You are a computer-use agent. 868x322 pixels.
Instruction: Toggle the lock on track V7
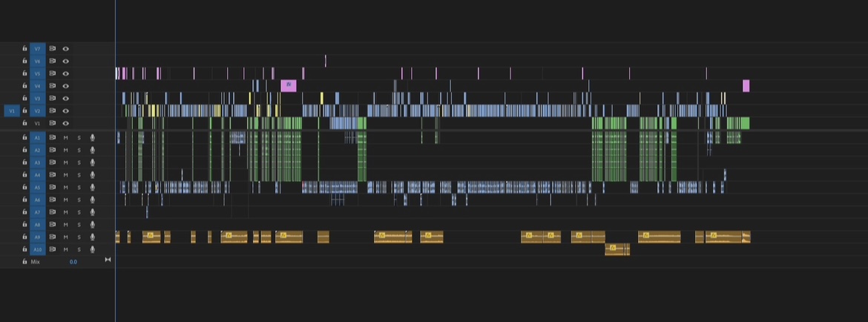(x=24, y=48)
